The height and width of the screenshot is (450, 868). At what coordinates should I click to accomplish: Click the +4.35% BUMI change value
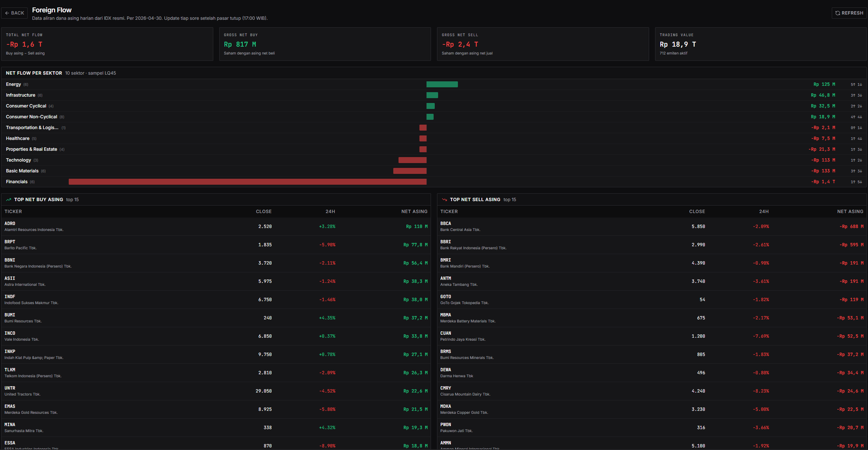(327, 318)
